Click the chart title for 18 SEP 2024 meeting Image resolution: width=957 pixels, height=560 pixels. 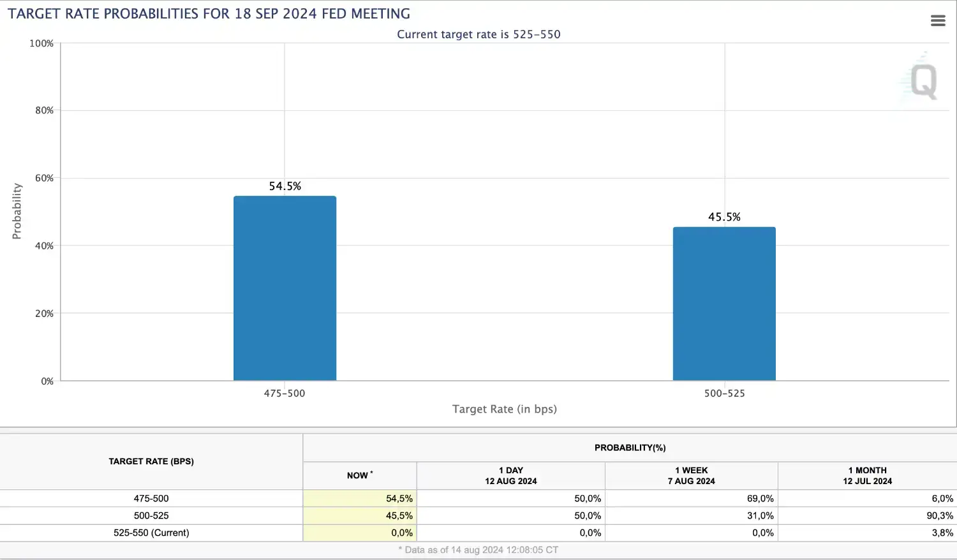click(209, 13)
